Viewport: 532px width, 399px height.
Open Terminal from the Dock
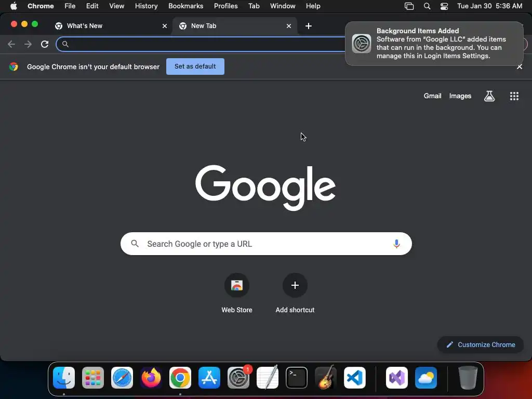click(x=297, y=378)
